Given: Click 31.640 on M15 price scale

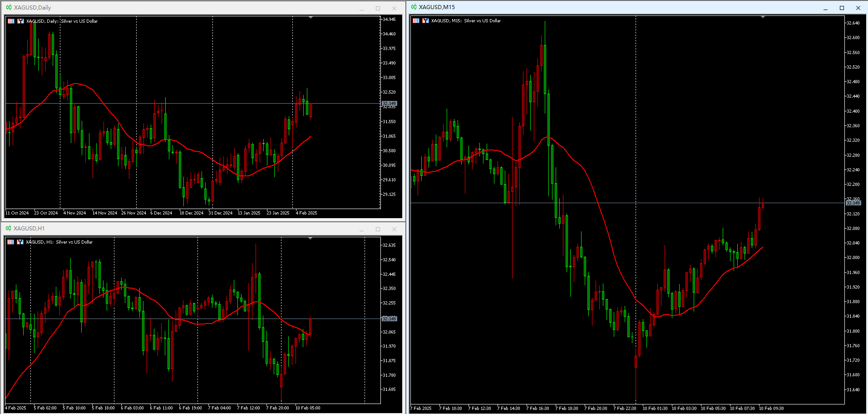Looking at the screenshot, I should point(853,389).
